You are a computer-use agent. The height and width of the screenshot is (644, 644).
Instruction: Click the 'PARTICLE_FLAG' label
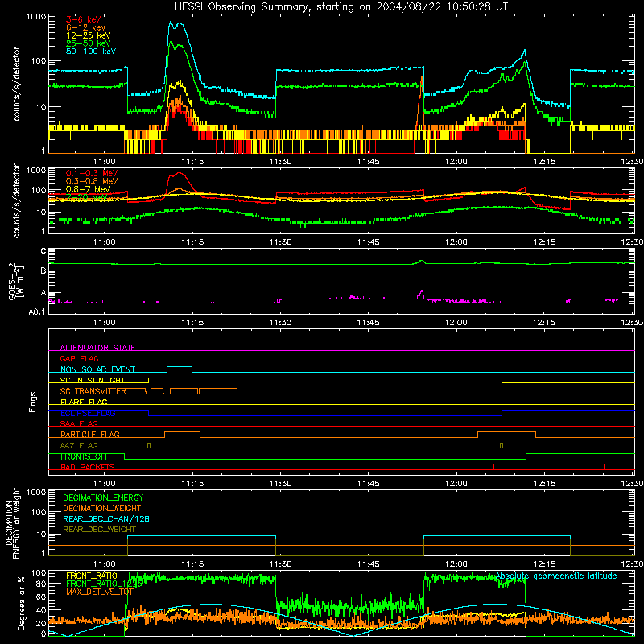[x=90, y=434]
